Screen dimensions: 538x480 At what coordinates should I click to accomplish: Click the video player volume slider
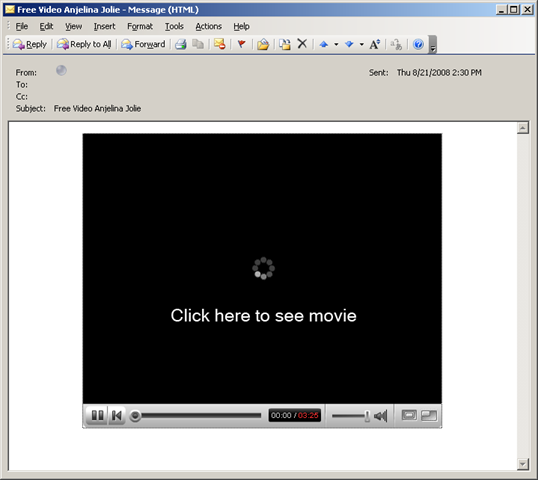click(x=351, y=416)
